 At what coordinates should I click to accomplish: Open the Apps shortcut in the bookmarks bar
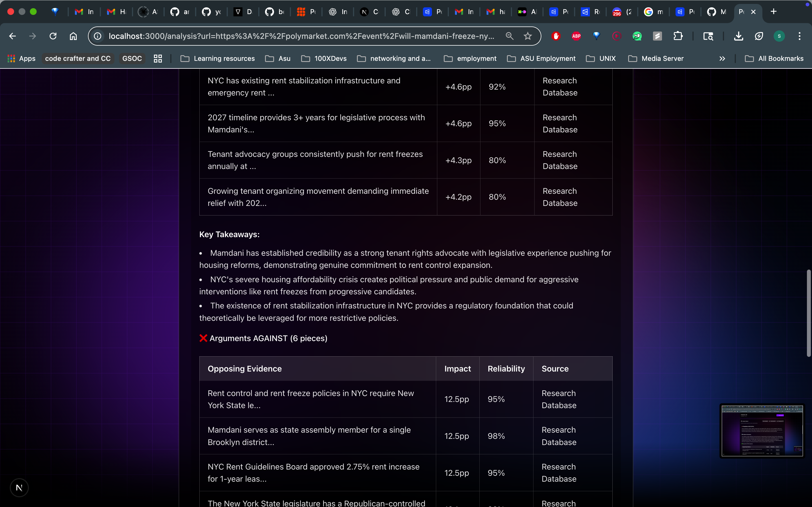coord(21,58)
